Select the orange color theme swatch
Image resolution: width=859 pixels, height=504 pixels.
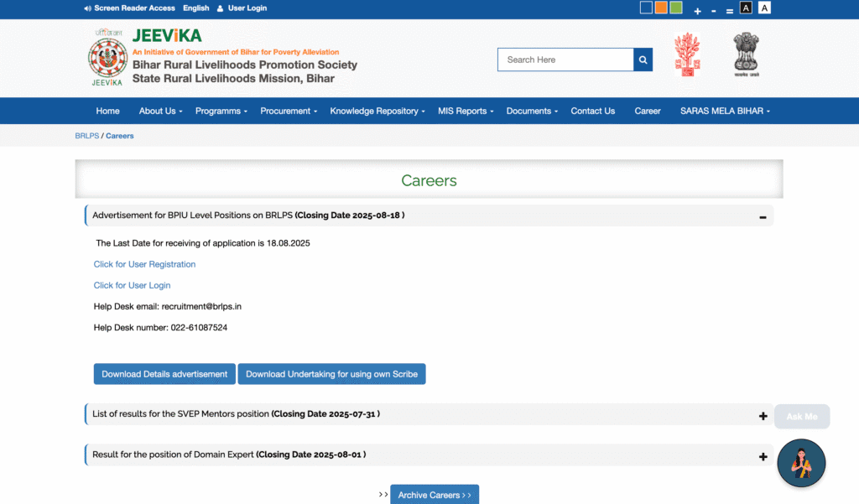(661, 8)
